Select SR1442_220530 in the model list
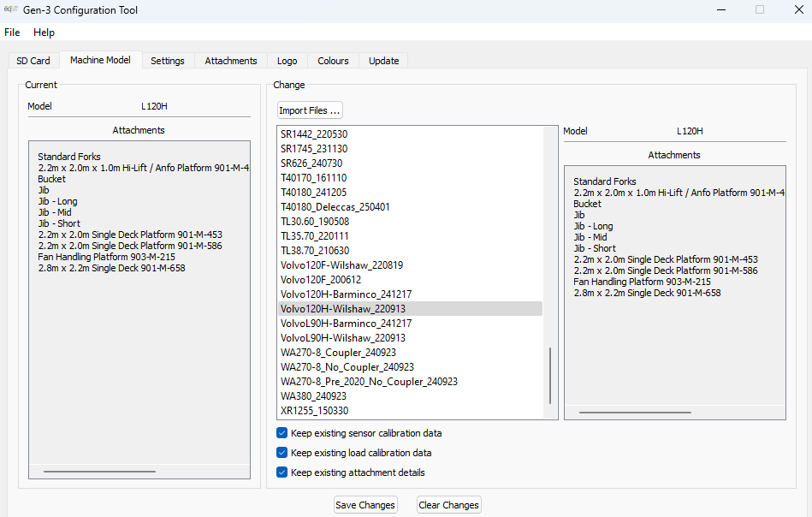This screenshot has width=812, height=517. (410, 134)
